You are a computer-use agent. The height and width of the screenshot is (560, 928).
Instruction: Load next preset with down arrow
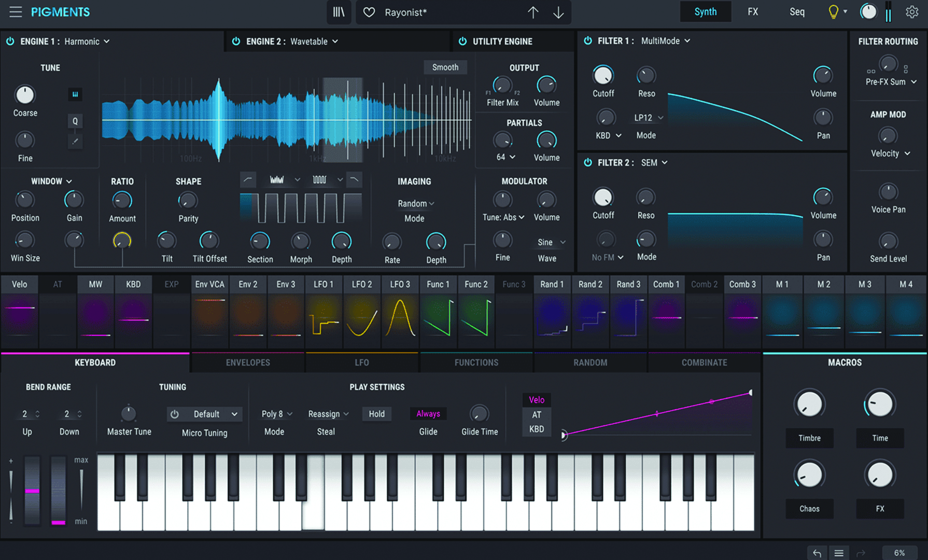coord(558,12)
